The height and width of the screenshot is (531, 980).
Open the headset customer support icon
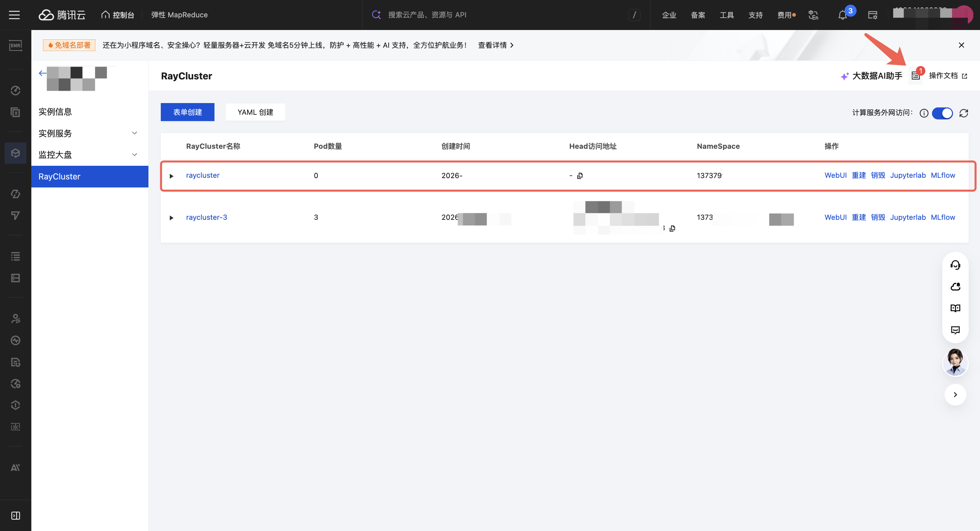955,265
